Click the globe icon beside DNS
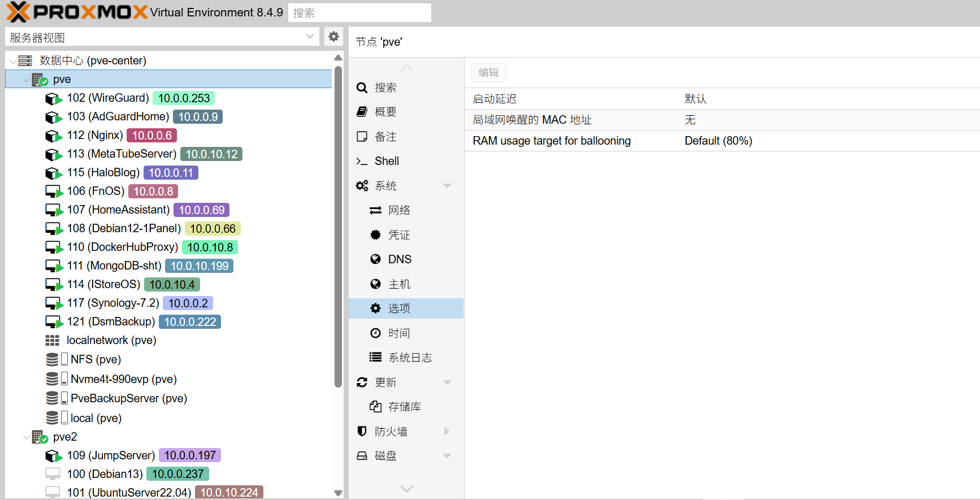 click(x=375, y=259)
